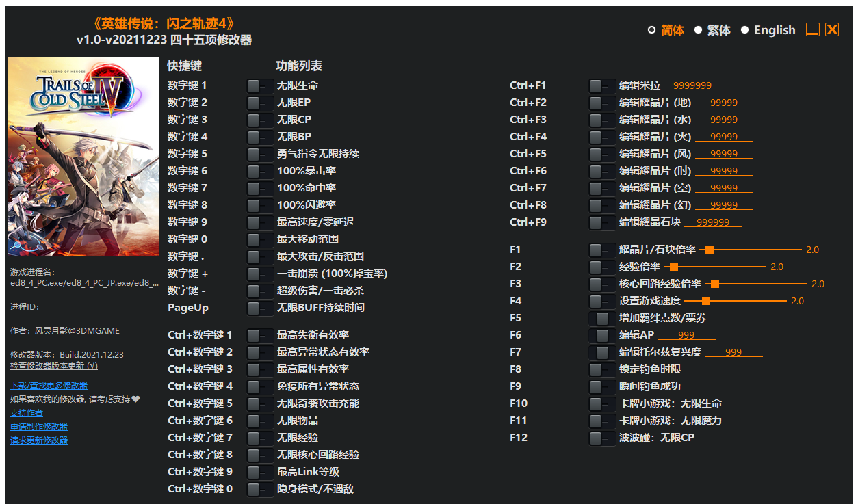Edit 编辑耀晶片 (幻) value field

pos(724,205)
